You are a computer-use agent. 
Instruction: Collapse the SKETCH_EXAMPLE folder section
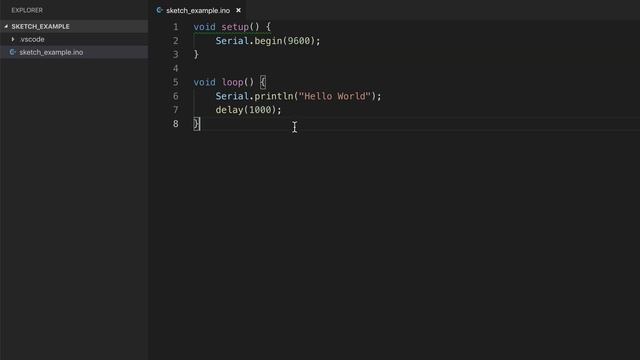tap(6, 27)
